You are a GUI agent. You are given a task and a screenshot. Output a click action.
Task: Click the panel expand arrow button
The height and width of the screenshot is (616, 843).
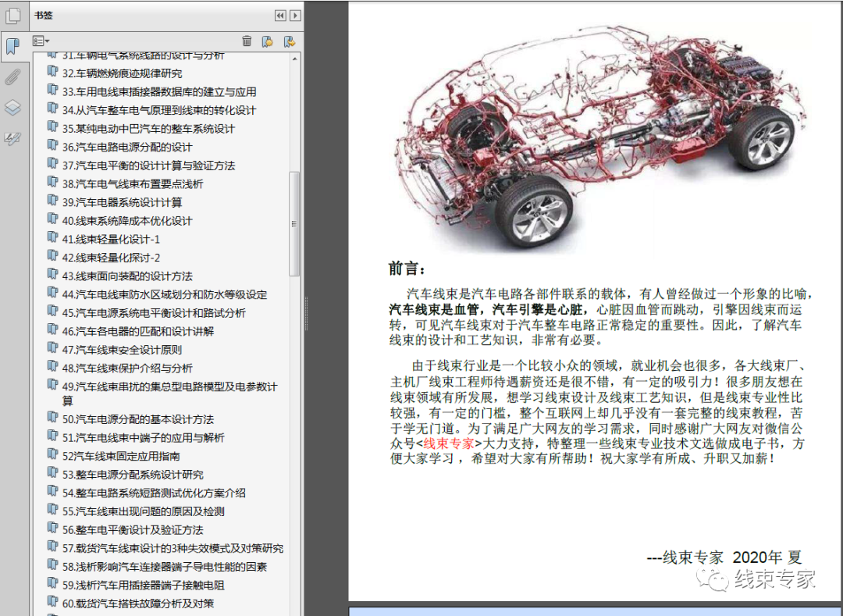(x=295, y=16)
